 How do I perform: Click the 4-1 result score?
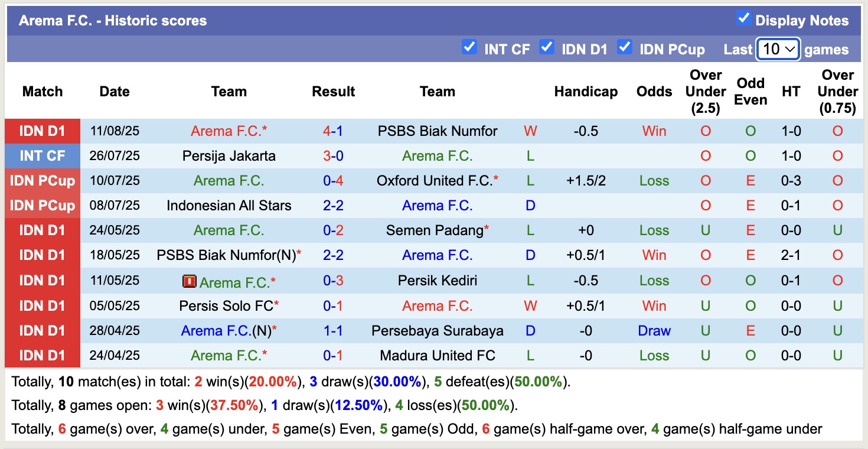[x=333, y=131]
